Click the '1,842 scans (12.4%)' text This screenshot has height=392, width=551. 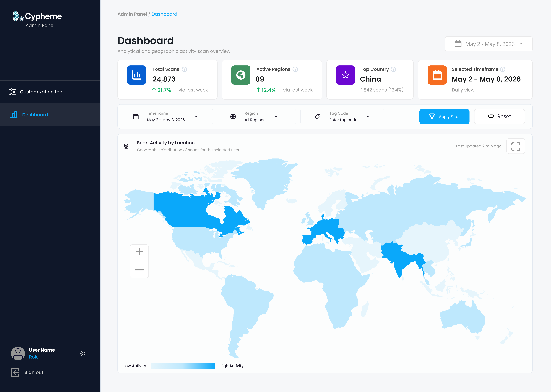(382, 90)
